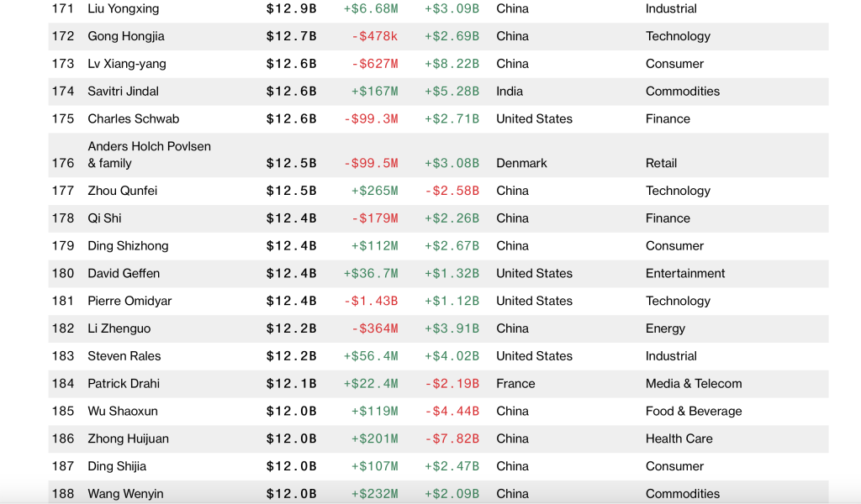
Task: Click Steven Rales' name
Action: 124,356
